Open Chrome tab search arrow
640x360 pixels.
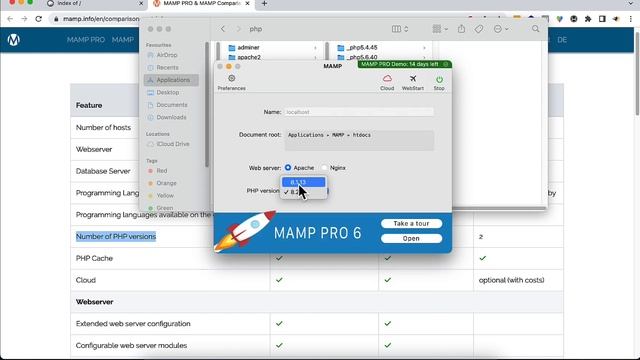click(631, 4)
